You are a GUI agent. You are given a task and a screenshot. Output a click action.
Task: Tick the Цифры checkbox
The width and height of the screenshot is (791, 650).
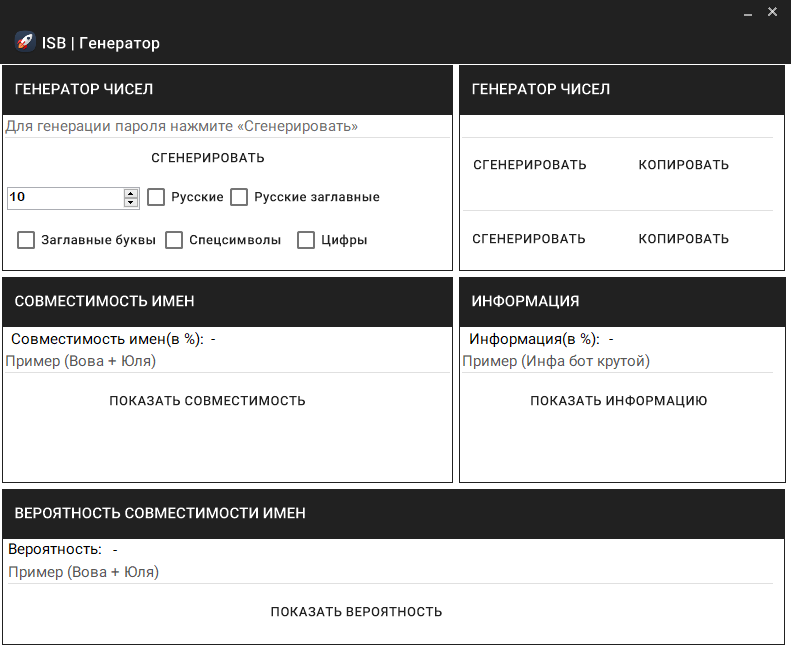pyautogui.click(x=306, y=240)
